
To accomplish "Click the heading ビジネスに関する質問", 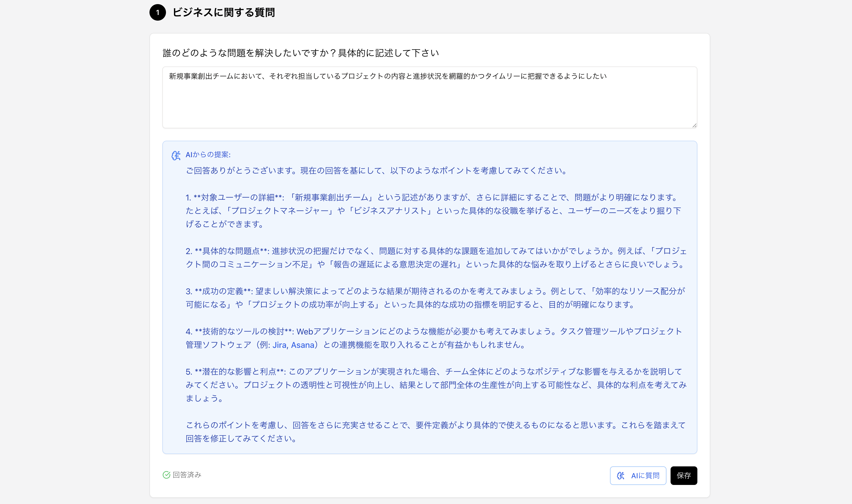I will coord(223,13).
